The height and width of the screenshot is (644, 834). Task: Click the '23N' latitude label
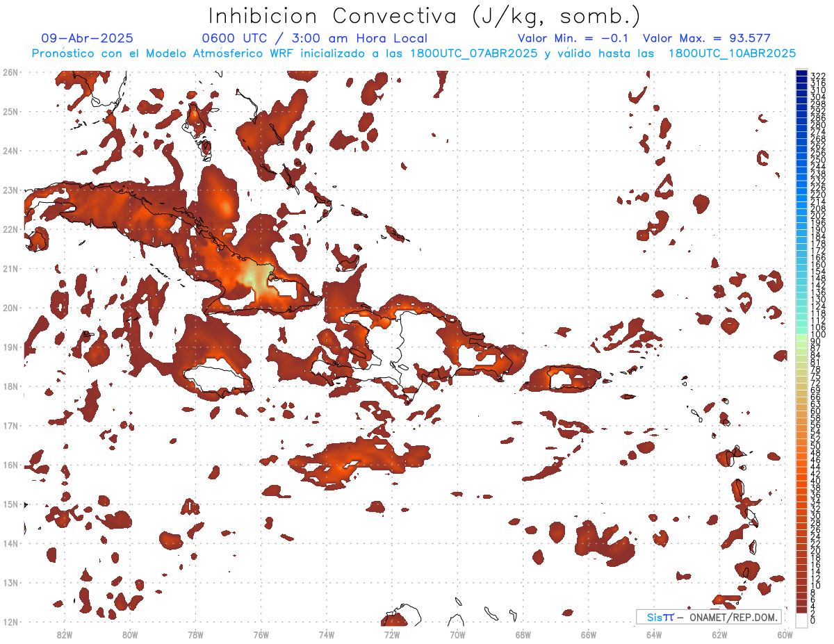[x=10, y=190]
